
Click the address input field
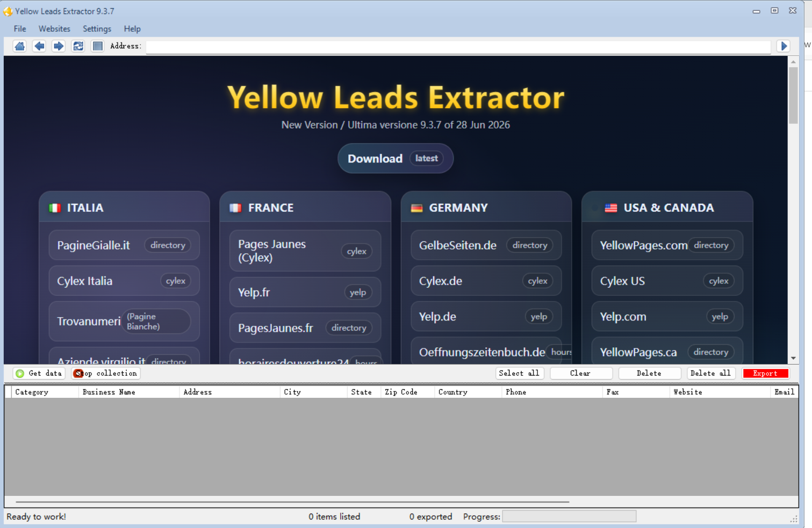pyautogui.click(x=458, y=46)
